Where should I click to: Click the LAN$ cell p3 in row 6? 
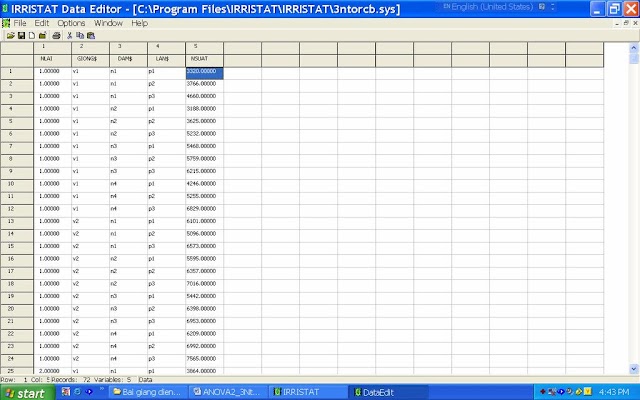[166, 136]
